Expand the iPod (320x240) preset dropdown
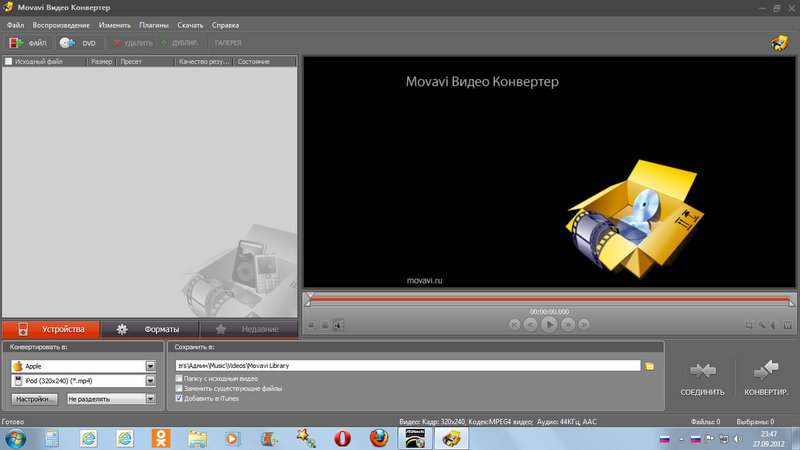The width and height of the screenshot is (800, 450). 150,381
